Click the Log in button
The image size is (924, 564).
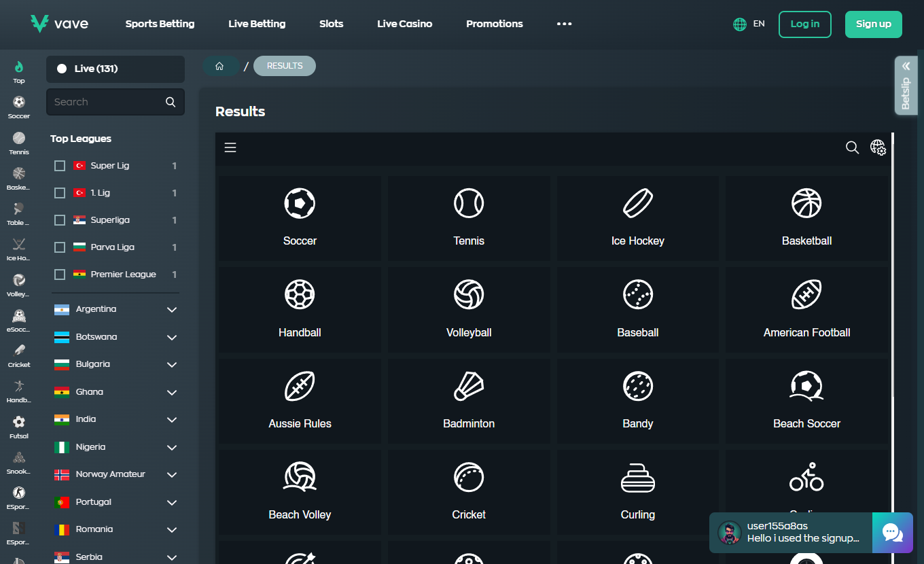[x=805, y=24]
